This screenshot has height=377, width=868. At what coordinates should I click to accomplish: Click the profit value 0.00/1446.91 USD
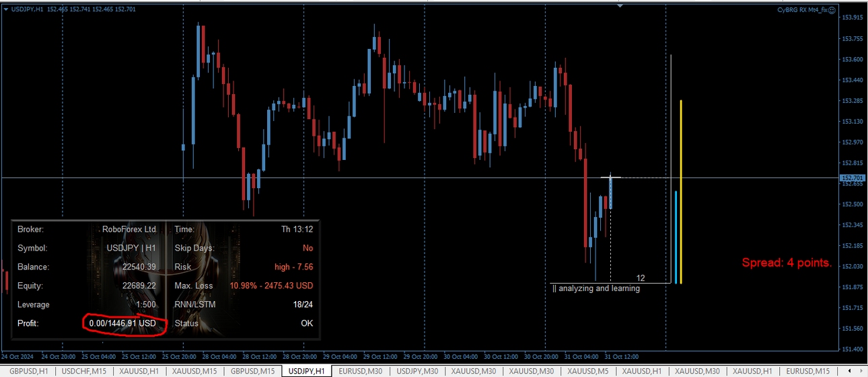click(x=122, y=323)
